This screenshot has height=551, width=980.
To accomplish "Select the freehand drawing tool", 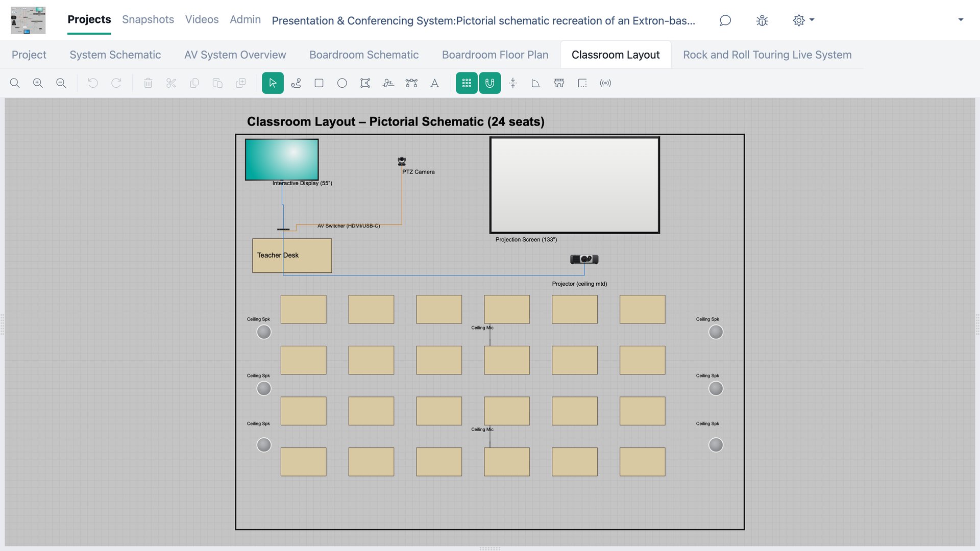I will pos(388,83).
